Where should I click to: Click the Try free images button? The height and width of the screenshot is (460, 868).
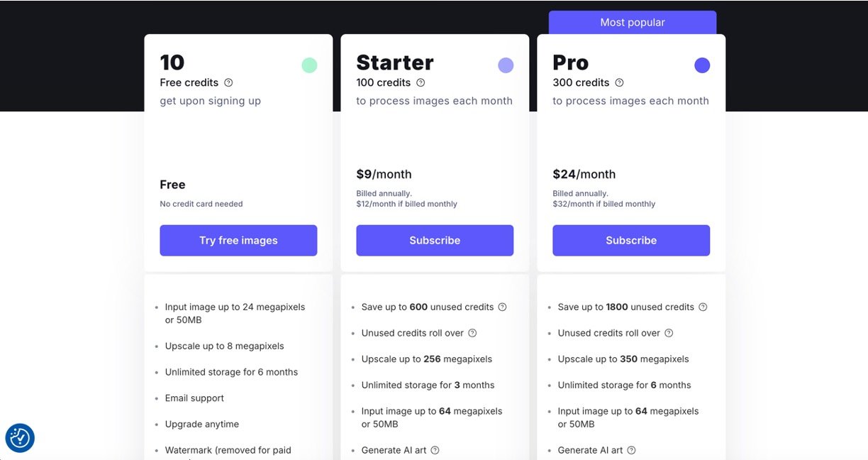click(238, 241)
